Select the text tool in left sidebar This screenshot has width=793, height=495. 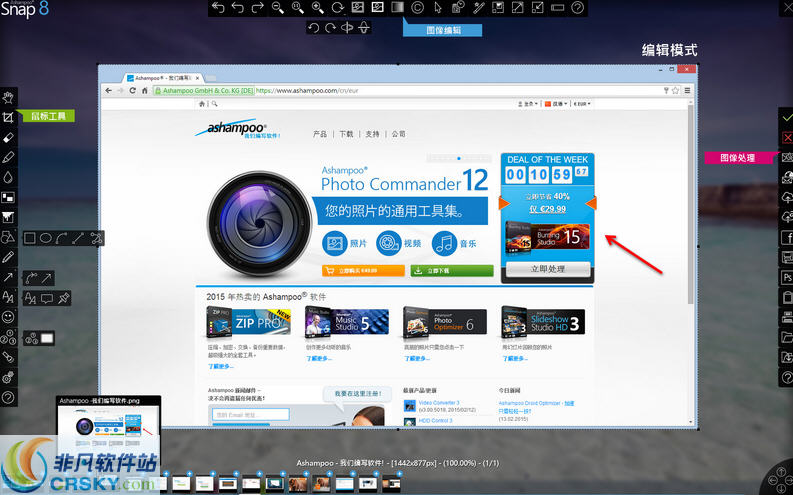8,297
